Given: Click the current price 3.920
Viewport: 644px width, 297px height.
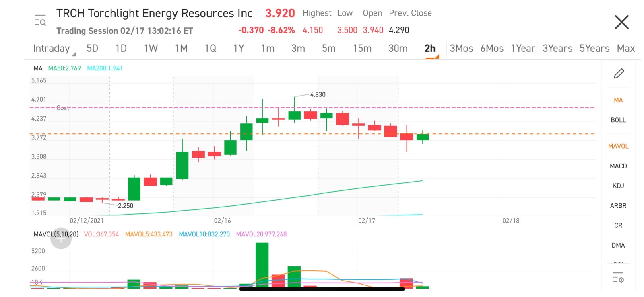Looking at the screenshot, I should tap(280, 13).
